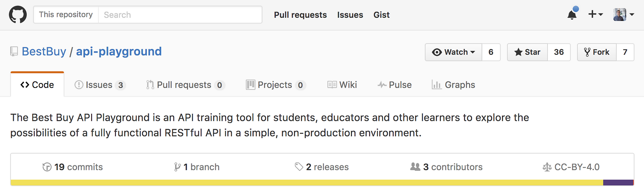The height and width of the screenshot is (193, 644).
Task: Click the user avatar thumbnail
Action: 620,14
